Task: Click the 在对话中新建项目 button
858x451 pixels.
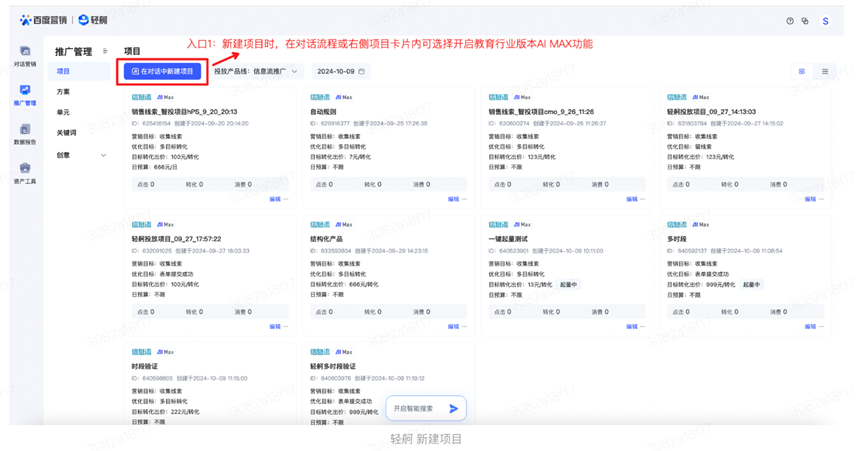Action: coord(162,72)
